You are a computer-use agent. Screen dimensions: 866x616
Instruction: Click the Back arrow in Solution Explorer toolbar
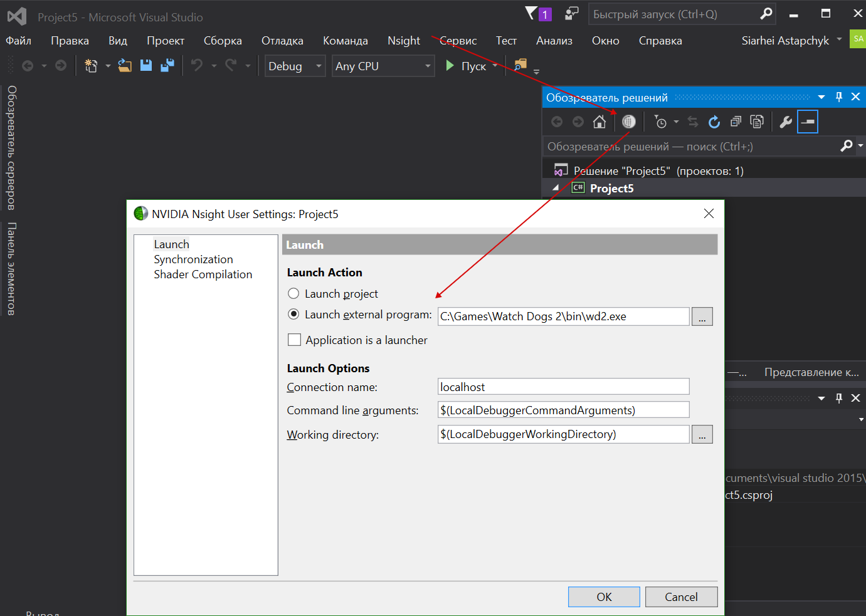[x=557, y=122]
